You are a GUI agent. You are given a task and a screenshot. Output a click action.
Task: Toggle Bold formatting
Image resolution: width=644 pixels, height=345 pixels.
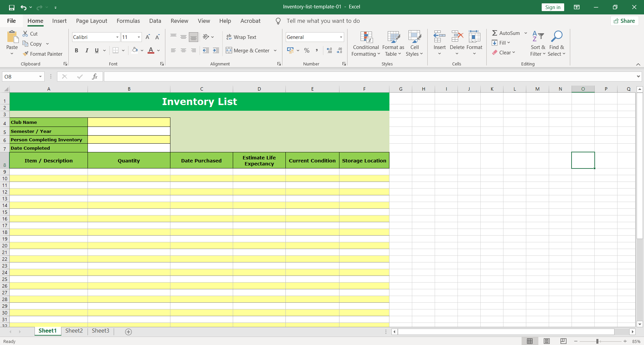click(76, 50)
